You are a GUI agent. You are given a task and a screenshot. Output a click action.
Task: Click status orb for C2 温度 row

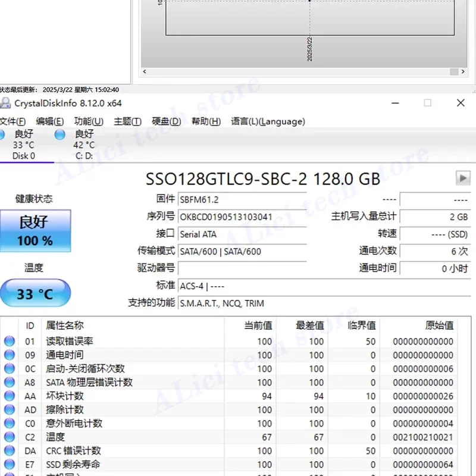click(10, 437)
